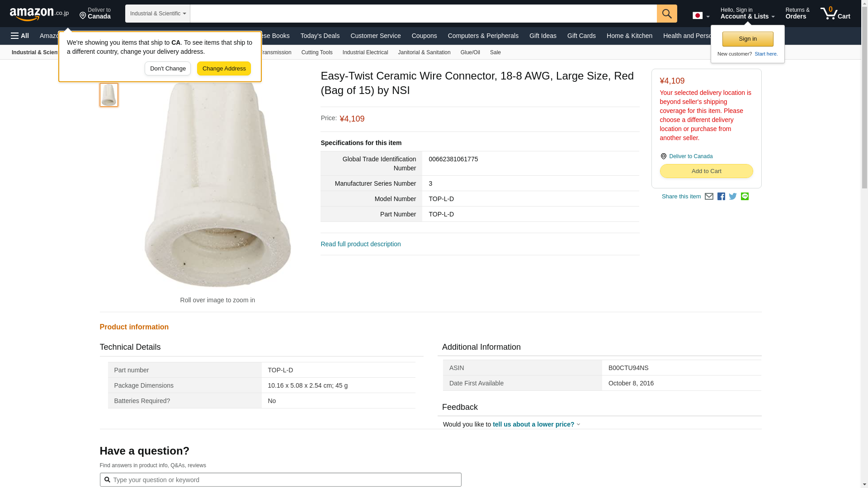Share item via email icon
Image resolution: width=868 pixels, height=488 pixels.
point(709,197)
